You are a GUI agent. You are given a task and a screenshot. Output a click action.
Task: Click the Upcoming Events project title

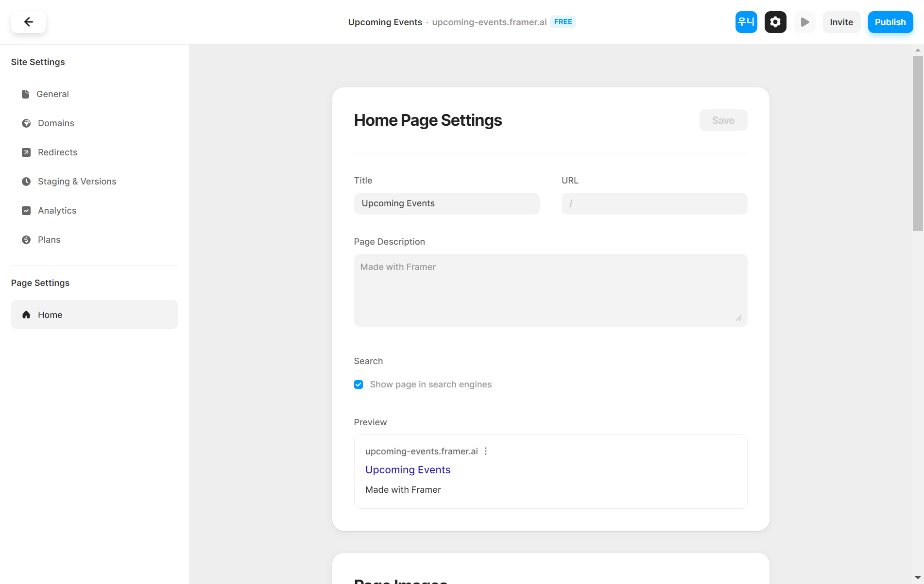[385, 22]
